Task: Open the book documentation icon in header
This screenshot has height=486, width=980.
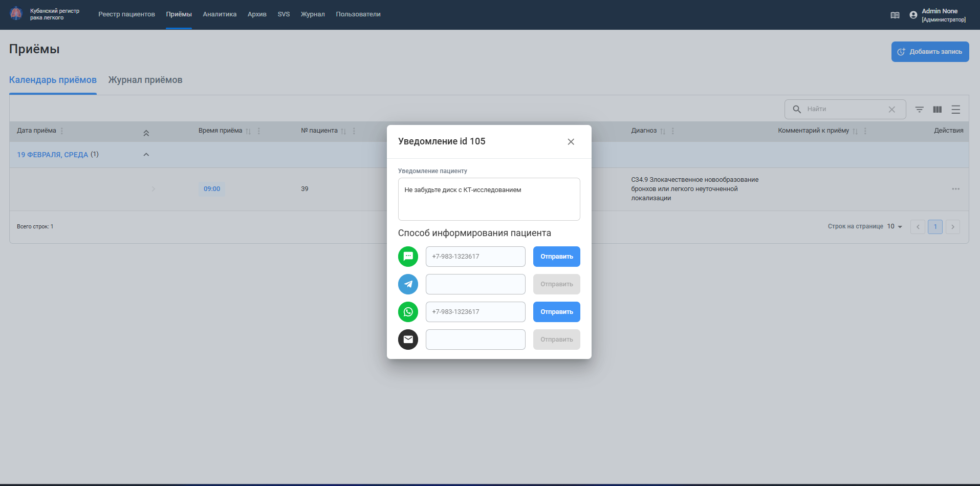Action: click(895, 15)
